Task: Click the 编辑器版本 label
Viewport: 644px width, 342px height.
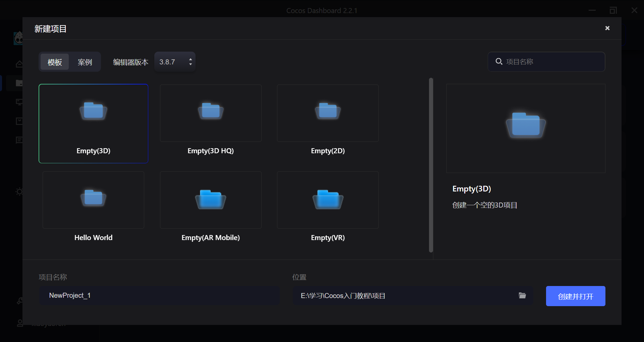Action: click(130, 62)
